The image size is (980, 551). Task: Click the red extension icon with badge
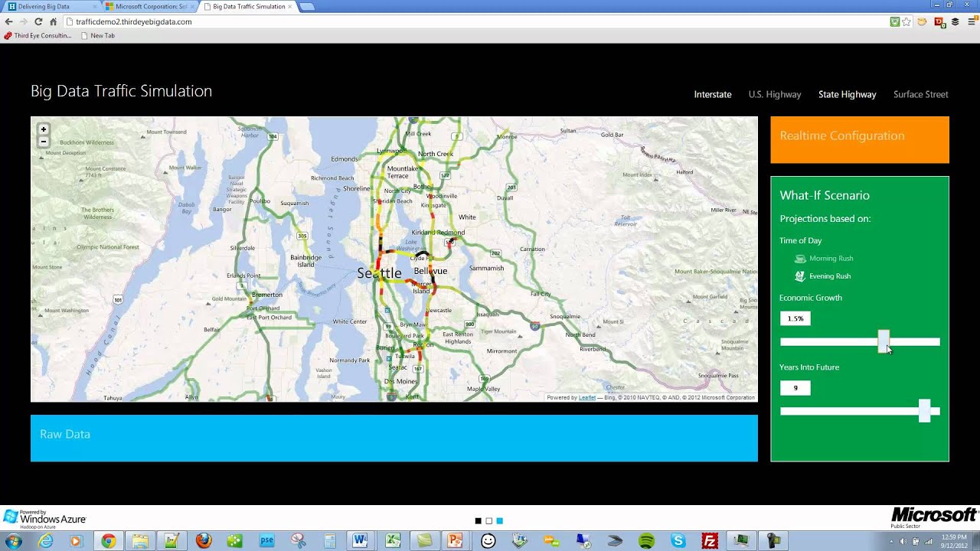pos(939,22)
